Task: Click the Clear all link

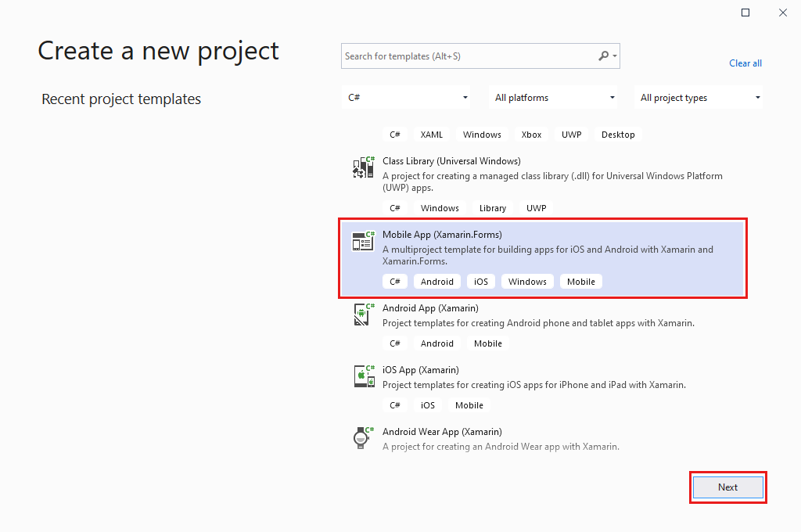Action: point(745,63)
